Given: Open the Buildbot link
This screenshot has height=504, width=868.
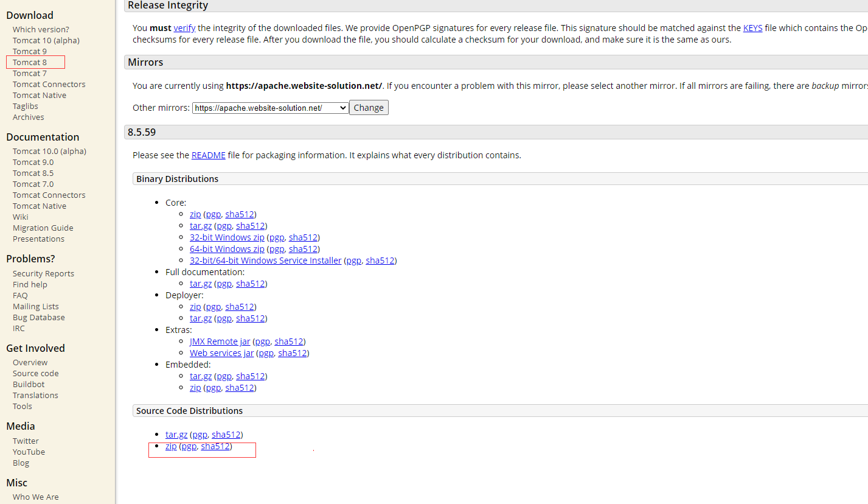Looking at the screenshot, I should click(29, 384).
